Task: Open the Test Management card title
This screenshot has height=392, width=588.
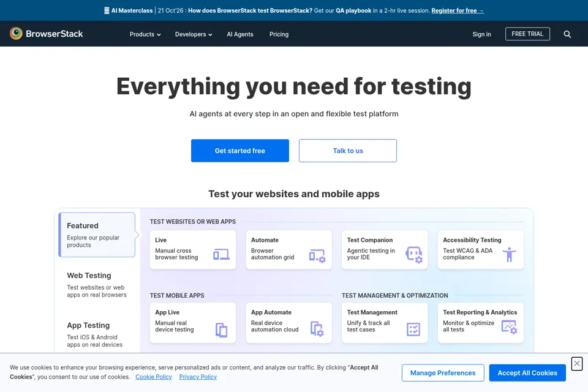Action: click(372, 312)
